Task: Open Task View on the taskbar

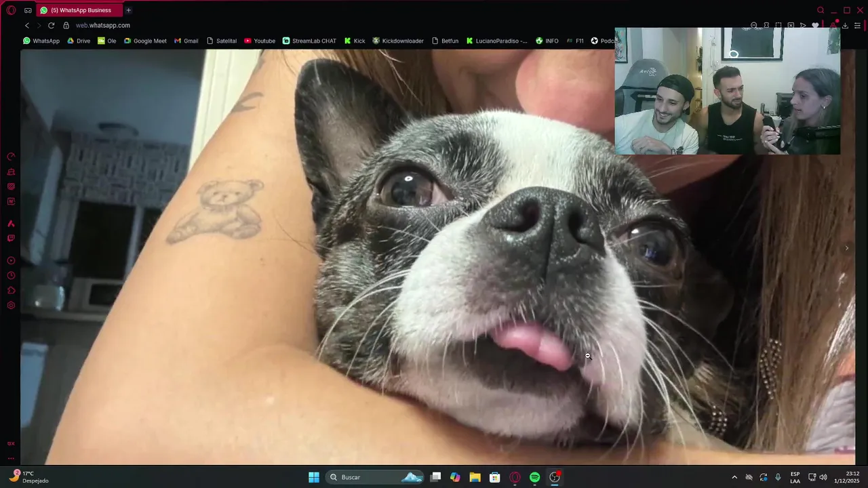Action: (436, 477)
